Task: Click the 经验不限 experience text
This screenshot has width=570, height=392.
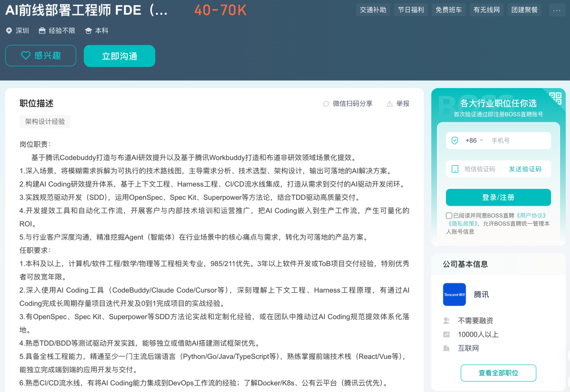Action: pyautogui.click(x=62, y=31)
